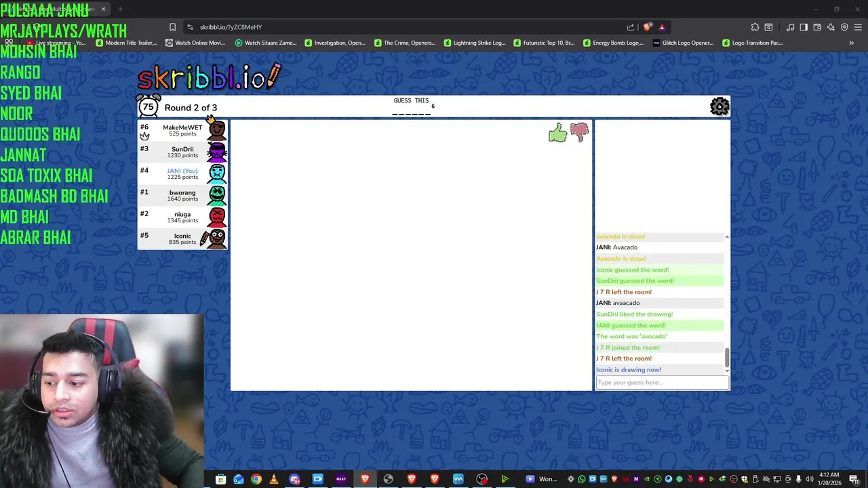Screen dimensions: 868x488
Task: Open The Crime, Openers... bookmark
Action: coord(404,43)
